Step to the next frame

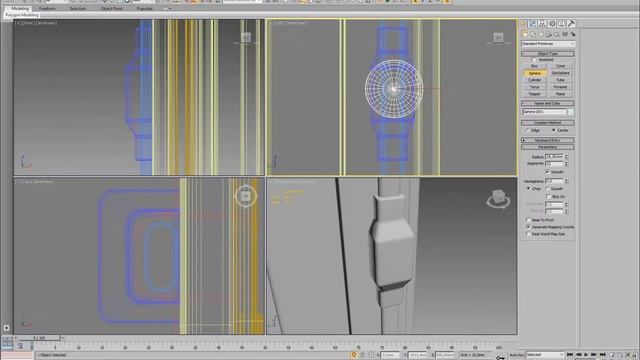coord(594,355)
